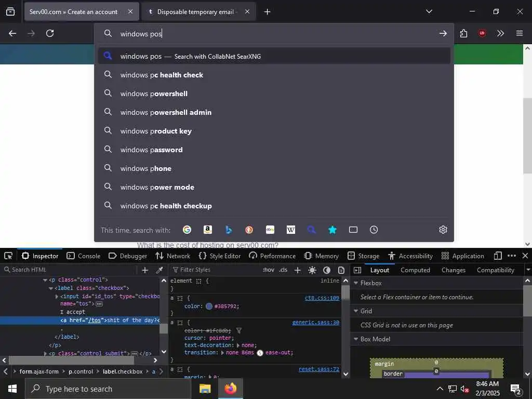Pick color from page eyedropper
This screenshot has width=532, height=399.
(x=159, y=270)
